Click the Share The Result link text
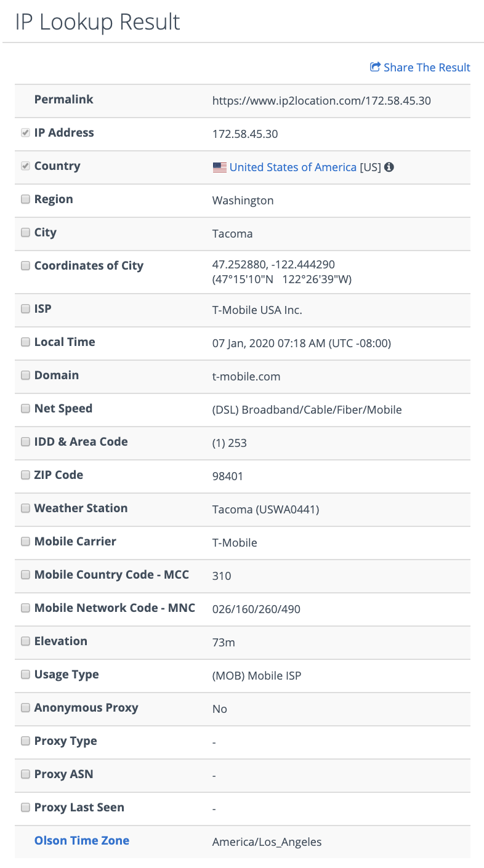484x868 pixels. pyautogui.click(x=427, y=67)
